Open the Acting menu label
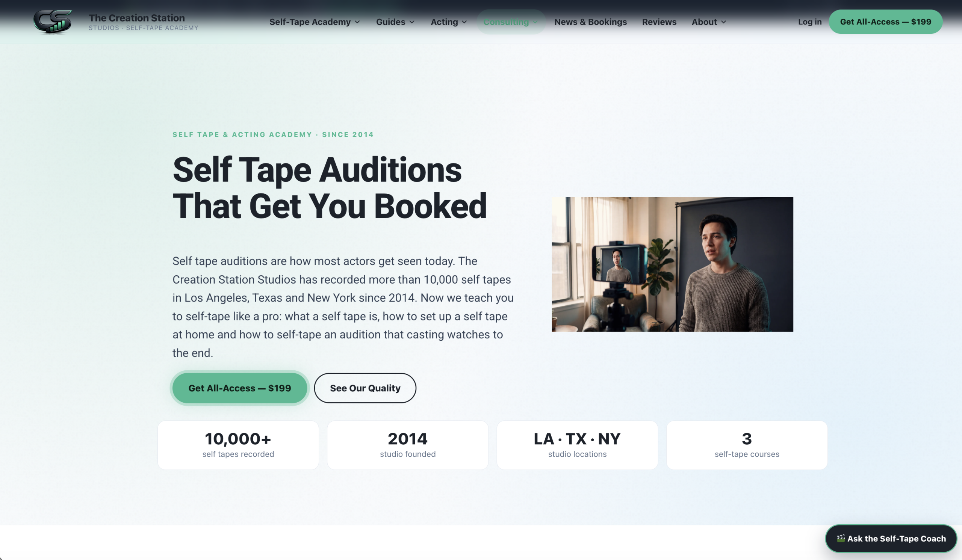This screenshot has width=962, height=560. 444,22
